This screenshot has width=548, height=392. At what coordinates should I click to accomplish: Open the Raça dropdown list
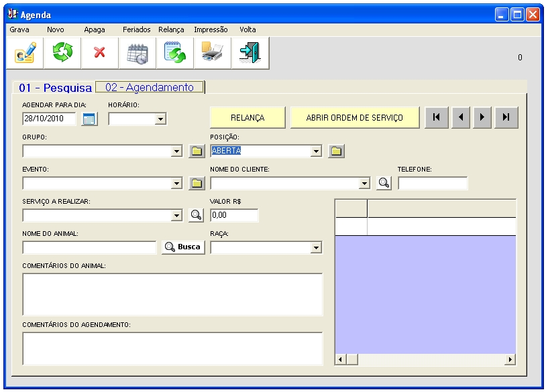317,248
